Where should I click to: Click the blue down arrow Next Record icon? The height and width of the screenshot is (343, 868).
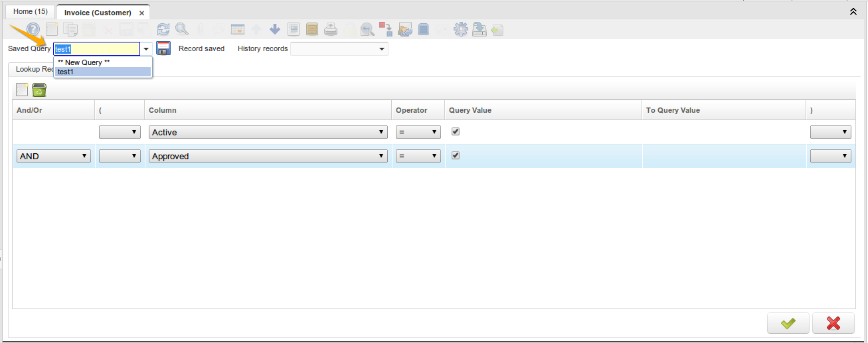click(275, 29)
